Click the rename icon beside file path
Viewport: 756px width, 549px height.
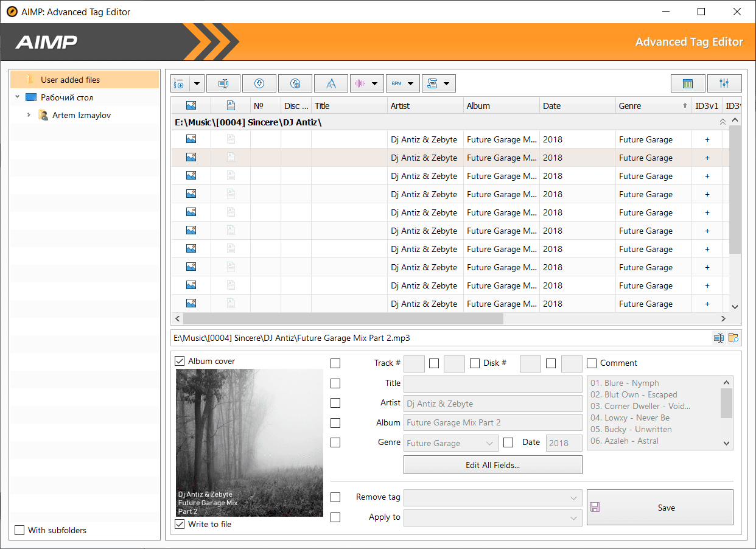click(x=719, y=338)
